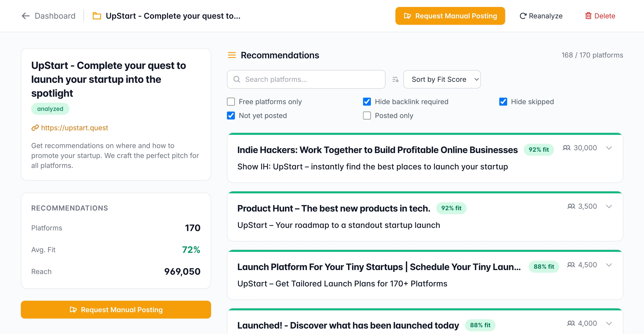Click the Reanalyze refresh icon
The height and width of the screenshot is (334, 644).
click(x=523, y=16)
